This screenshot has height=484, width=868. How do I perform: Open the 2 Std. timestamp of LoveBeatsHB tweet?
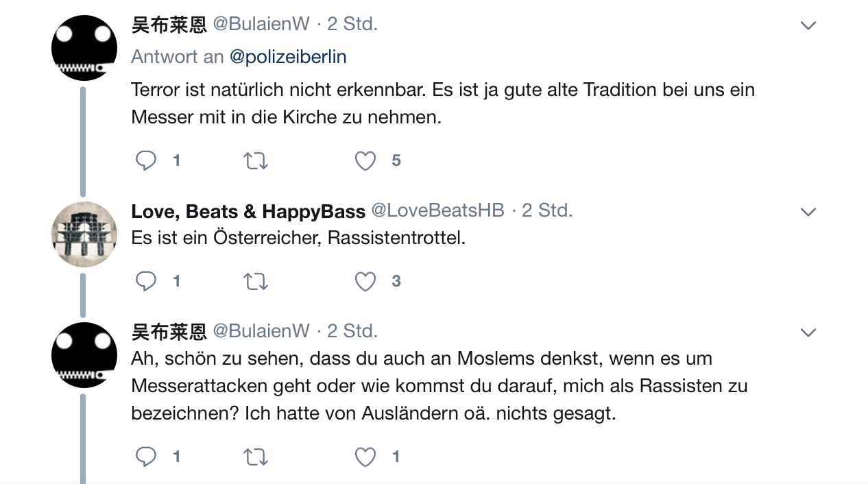(x=547, y=210)
